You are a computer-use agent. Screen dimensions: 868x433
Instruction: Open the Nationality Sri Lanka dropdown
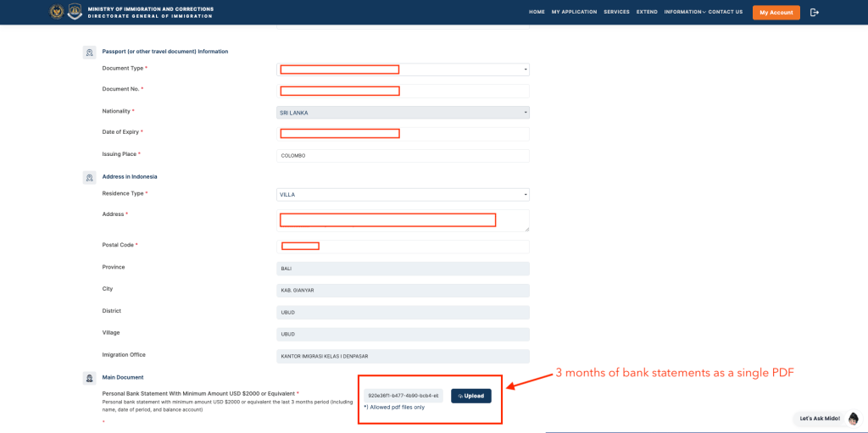point(403,113)
